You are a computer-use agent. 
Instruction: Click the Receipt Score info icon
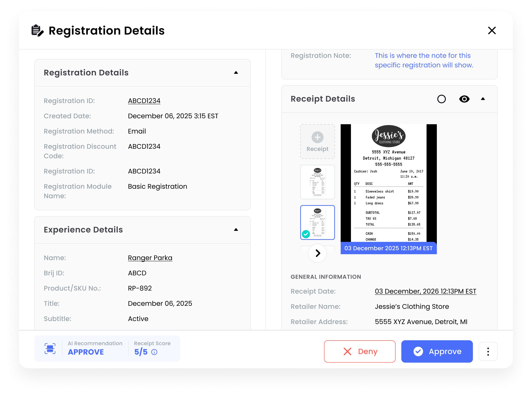[x=154, y=352]
